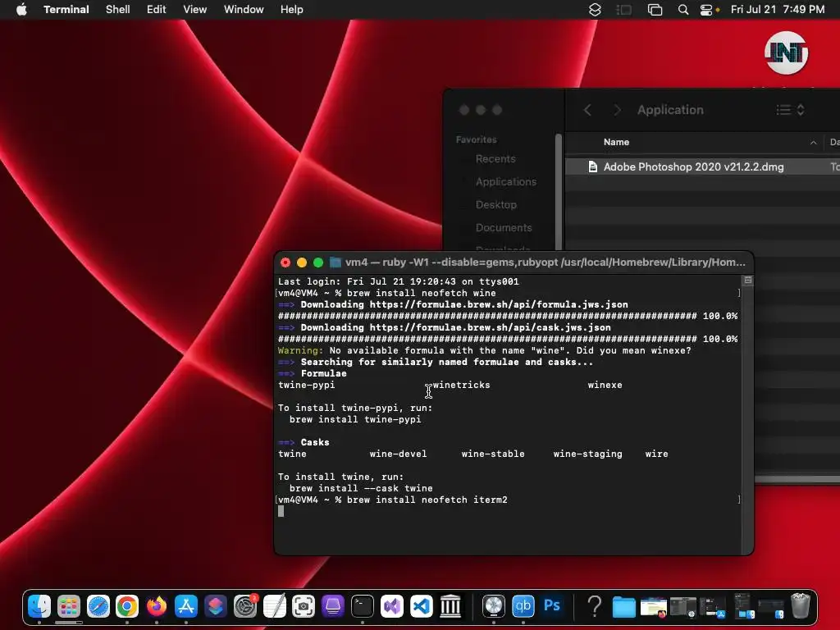Launch Visual Studio Code from Dock
The image size is (840, 630).
pos(422,606)
